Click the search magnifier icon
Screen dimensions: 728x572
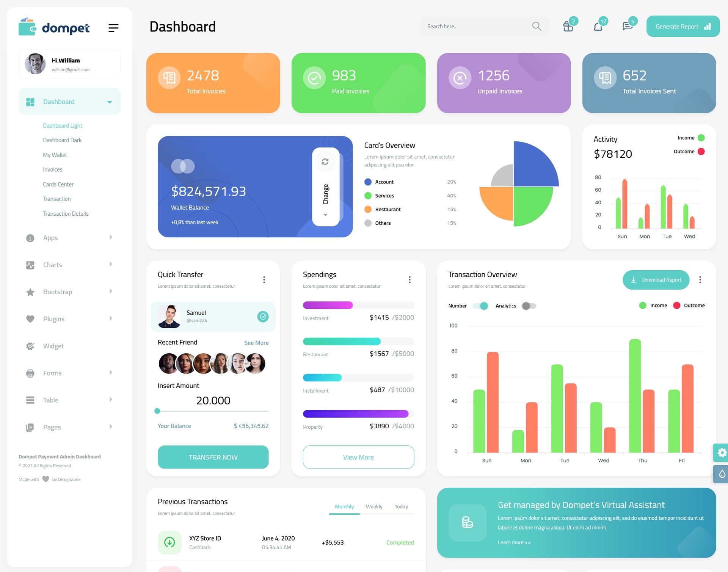[536, 26]
